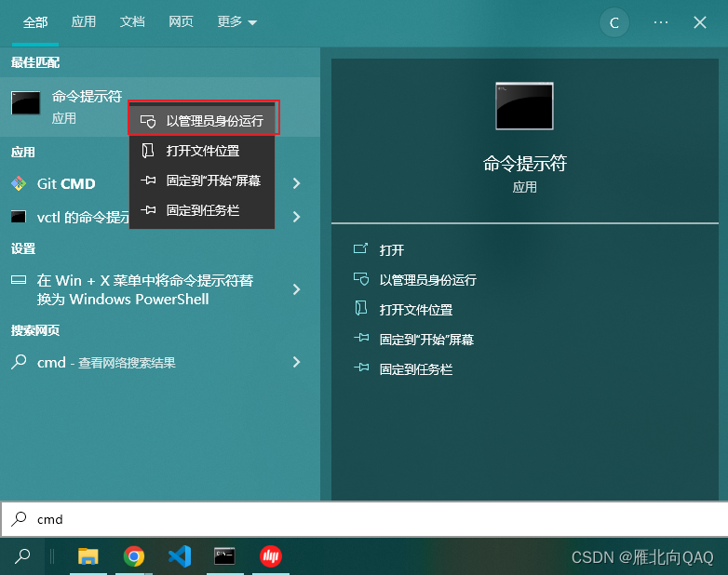Screen dimensions: 728x575
Task: Click file location icon in right pane
Action: [x=361, y=308]
